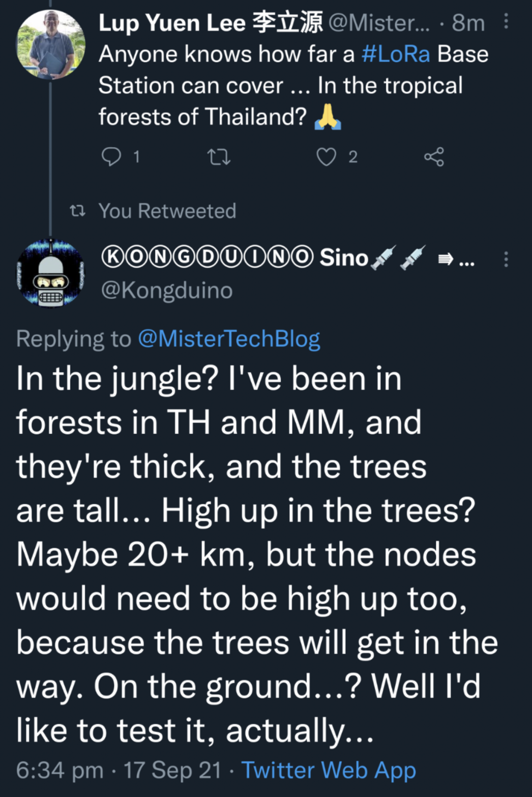Open more options for Lup Yuen Lee's tweet
Screen dimensions: 532x797
(x=506, y=21)
